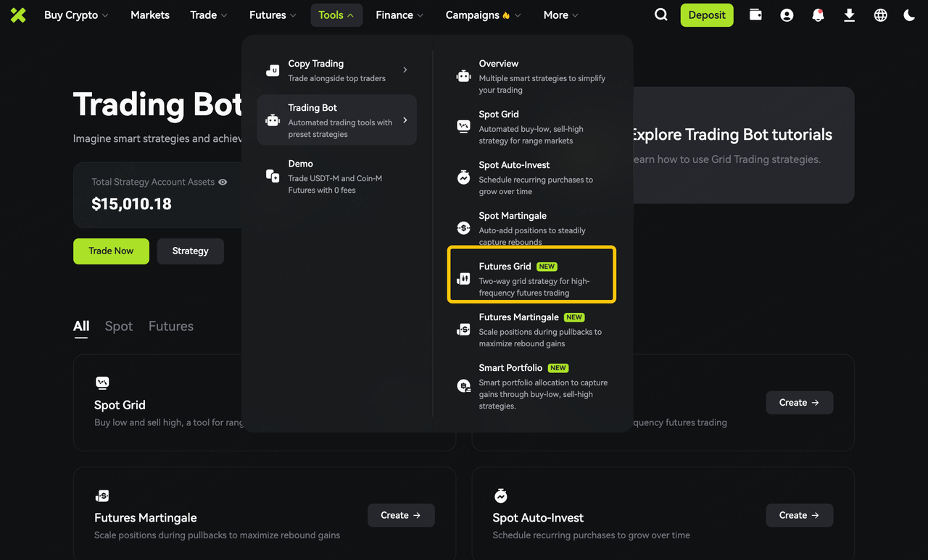Expand Trading Bot submenu arrow
Screen dimensions: 928x560
pos(405,120)
